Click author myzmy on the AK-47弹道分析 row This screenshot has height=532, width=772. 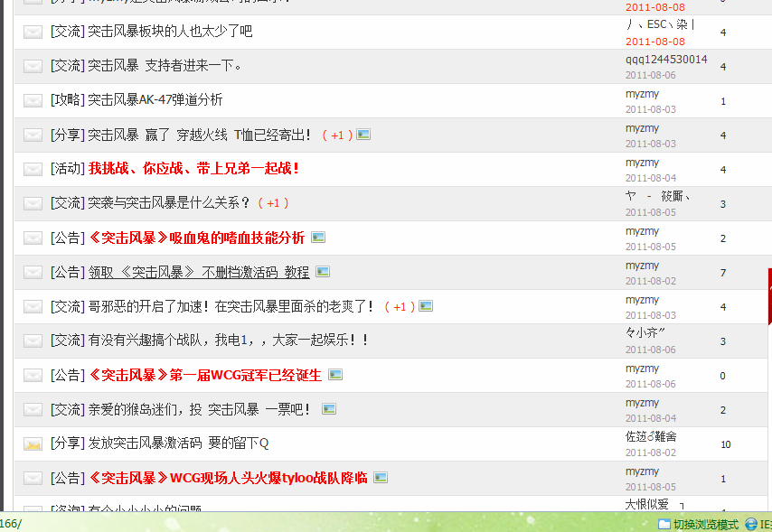pyautogui.click(x=642, y=94)
